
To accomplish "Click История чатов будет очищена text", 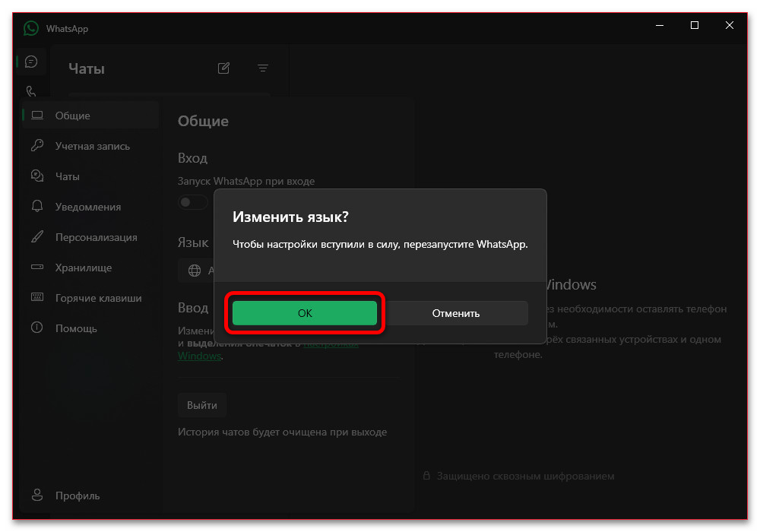I will tap(282, 432).
